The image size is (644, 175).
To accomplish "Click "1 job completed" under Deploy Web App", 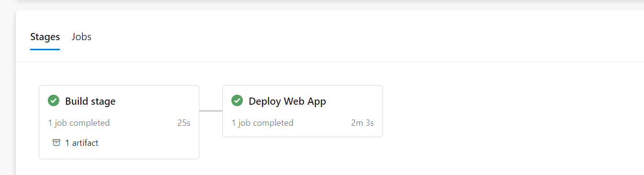I will pos(262,123).
